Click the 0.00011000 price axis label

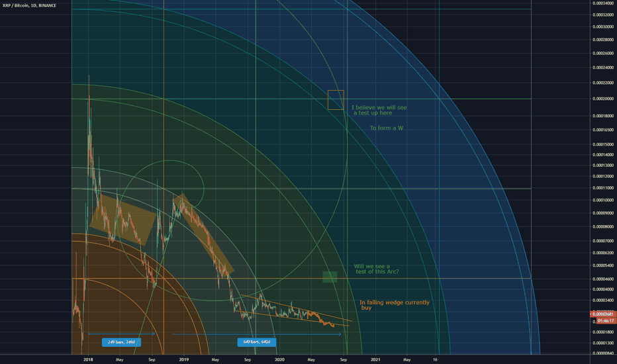[x=603, y=188]
